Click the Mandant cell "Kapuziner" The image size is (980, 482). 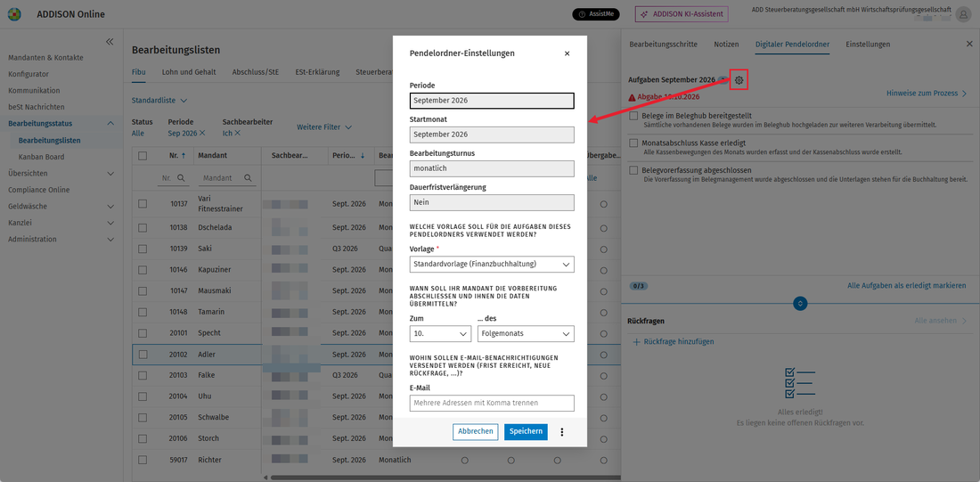click(215, 270)
